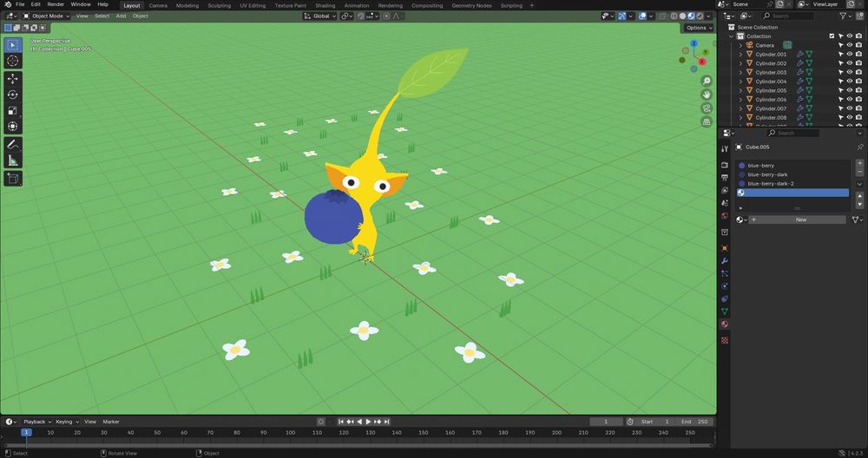This screenshot has height=458, width=868.
Task: Expand Cylinder.003 in outliner
Action: click(x=740, y=73)
